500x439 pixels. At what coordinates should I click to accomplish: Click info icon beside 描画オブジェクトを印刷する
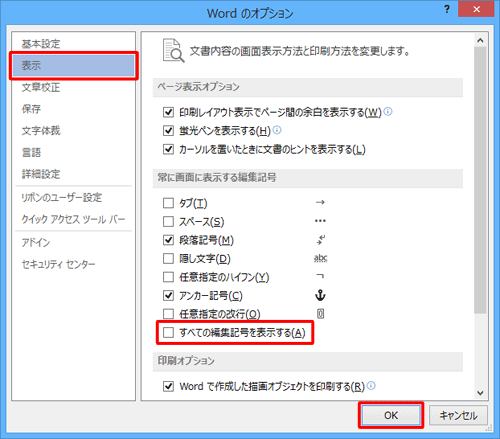coord(371,386)
